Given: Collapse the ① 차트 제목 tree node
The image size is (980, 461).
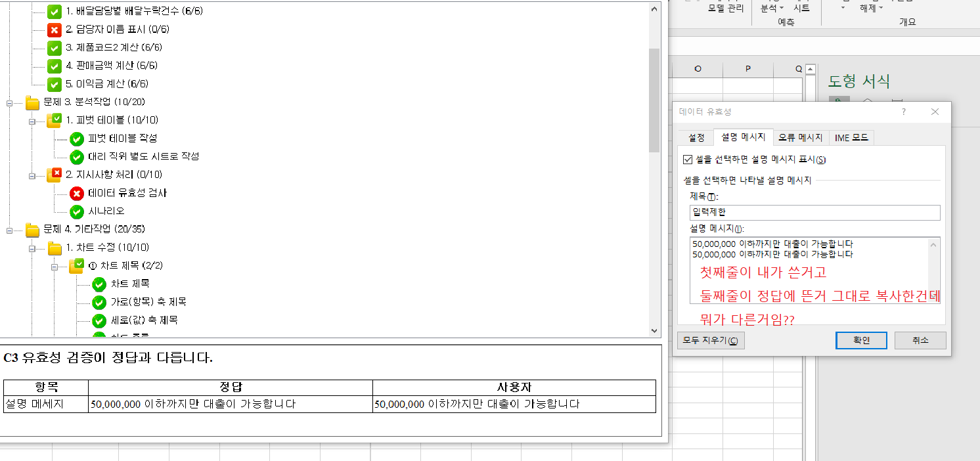Looking at the screenshot, I should [x=55, y=267].
